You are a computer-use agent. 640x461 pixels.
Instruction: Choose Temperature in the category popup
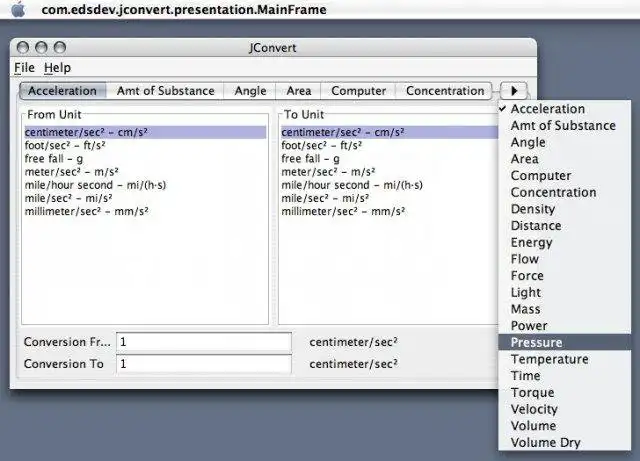tap(564, 359)
